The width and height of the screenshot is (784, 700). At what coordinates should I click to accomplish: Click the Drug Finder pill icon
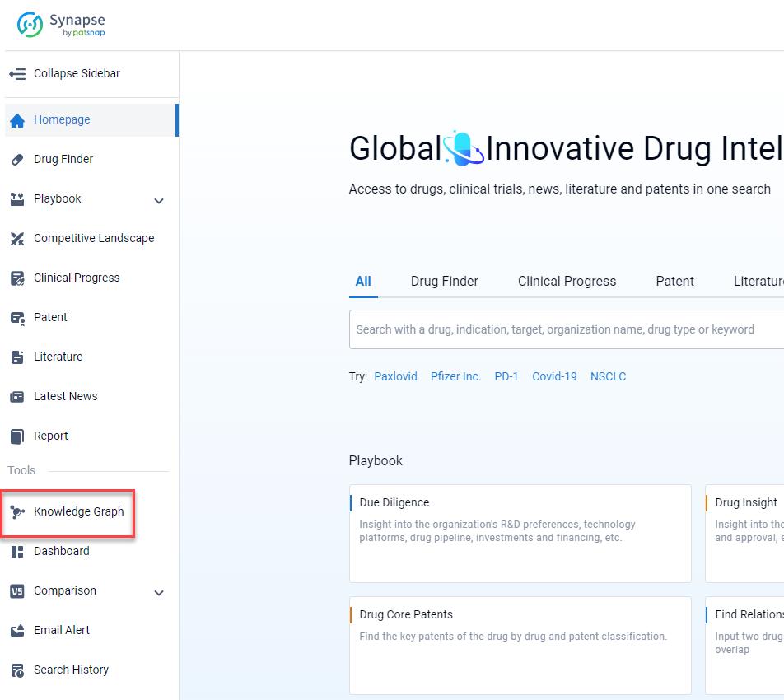pyautogui.click(x=17, y=160)
